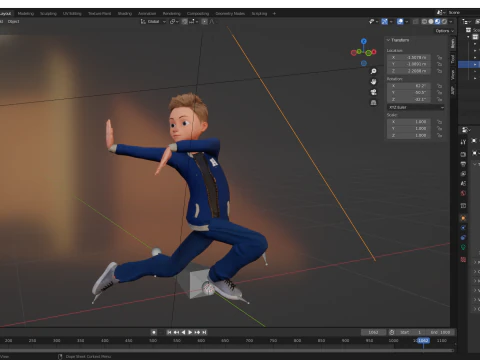Viewport: 480px width, 360px height.
Task: Select wireframe viewport shading
Action: point(424,22)
